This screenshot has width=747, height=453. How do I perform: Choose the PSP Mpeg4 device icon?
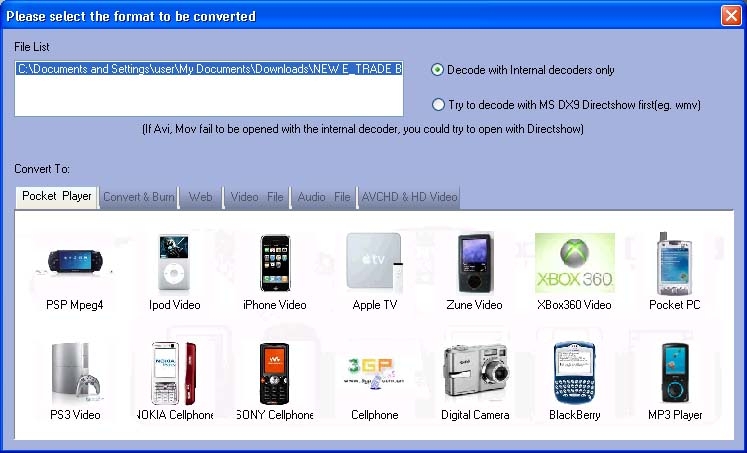(75, 262)
